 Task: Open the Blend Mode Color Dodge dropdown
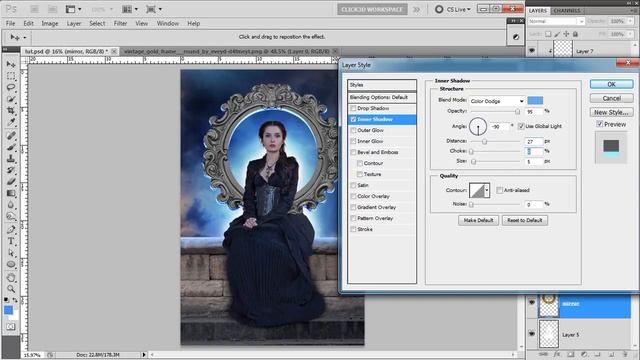pos(497,101)
